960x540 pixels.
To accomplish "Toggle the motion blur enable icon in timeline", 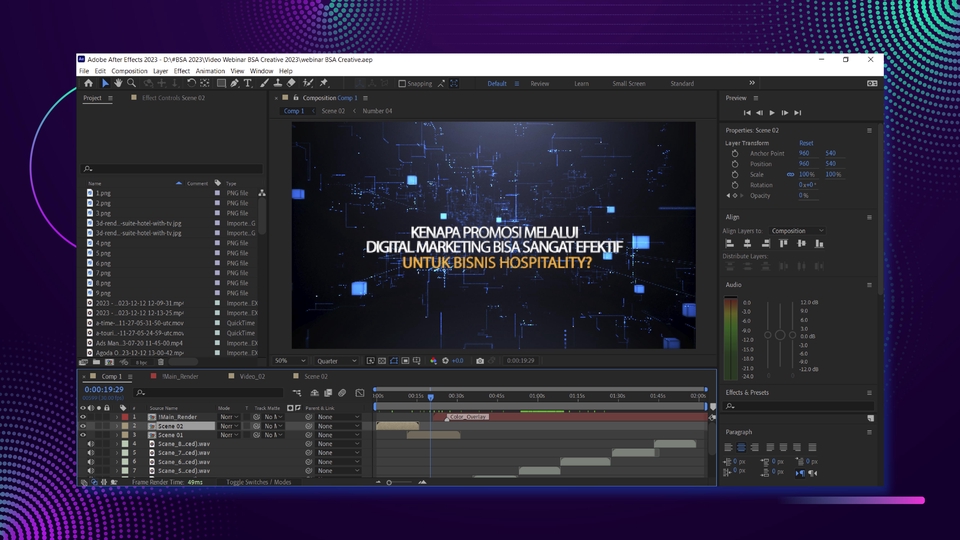I will pos(342,393).
